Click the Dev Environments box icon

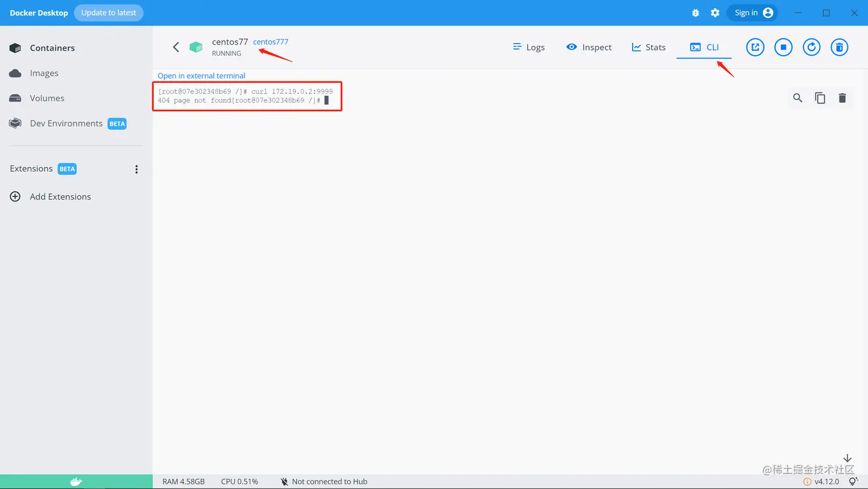pyautogui.click(x=15, y=124)
